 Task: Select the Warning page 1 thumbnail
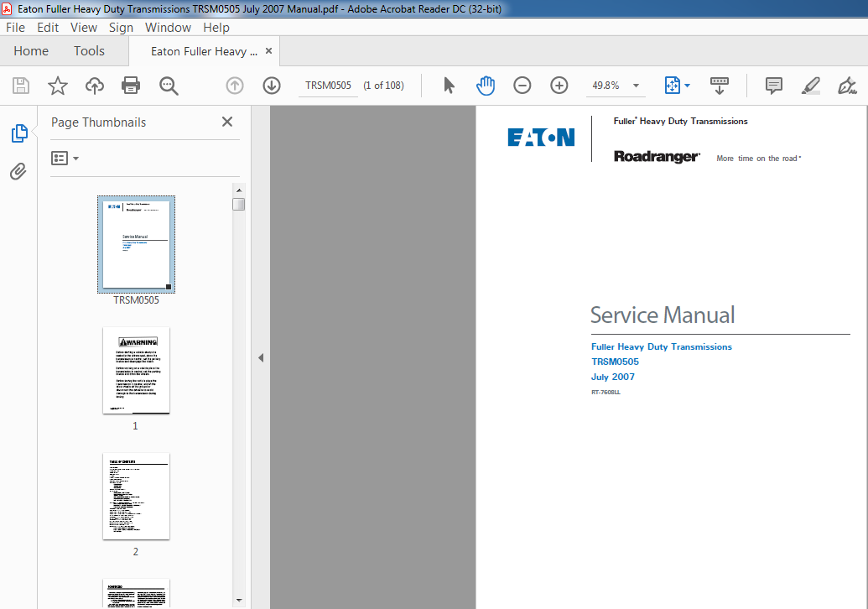tap(136, 371)
